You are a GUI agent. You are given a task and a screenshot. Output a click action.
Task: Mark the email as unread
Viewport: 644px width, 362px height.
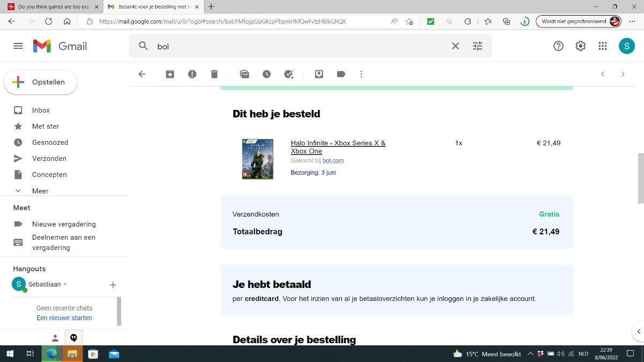pos(245,74)
